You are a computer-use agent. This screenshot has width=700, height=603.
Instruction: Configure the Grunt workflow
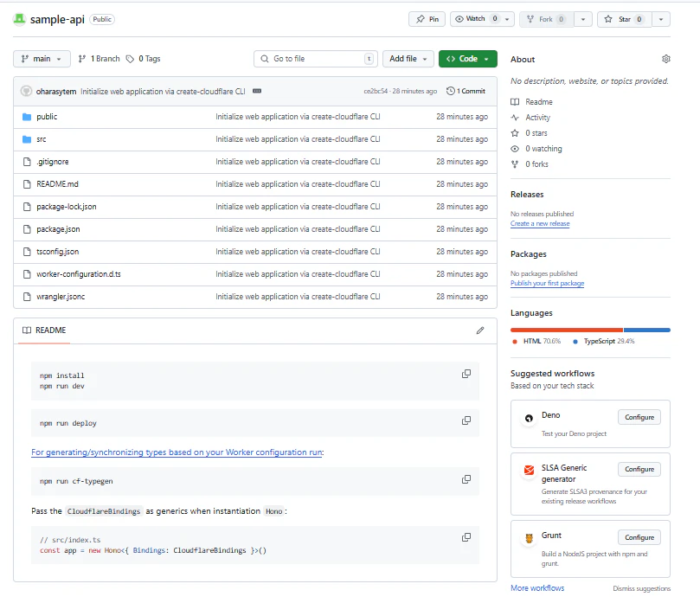point(639,537)
